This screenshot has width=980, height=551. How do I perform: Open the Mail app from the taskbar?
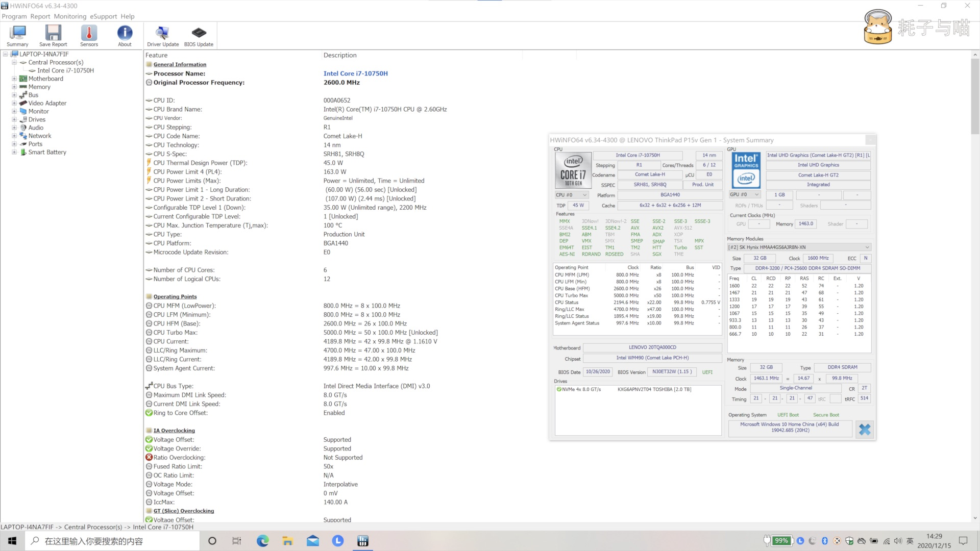click(313, 541)
